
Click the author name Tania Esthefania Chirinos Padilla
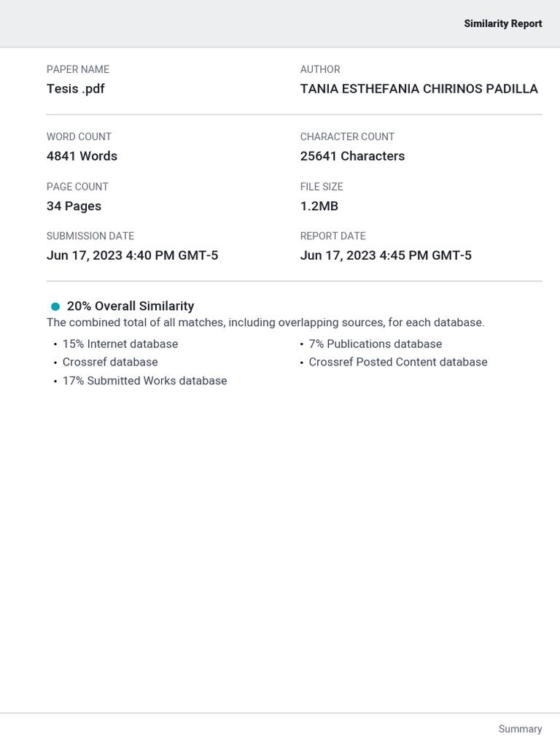(419, 89)
